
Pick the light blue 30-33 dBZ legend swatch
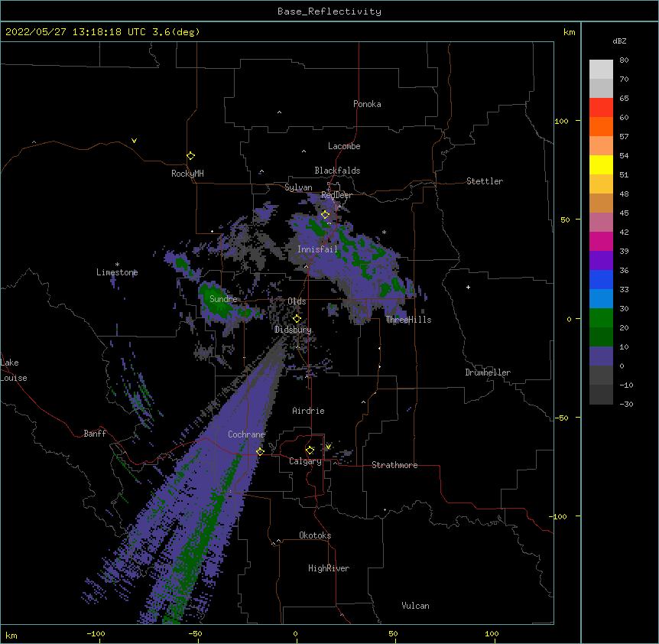tap(601, 299)
